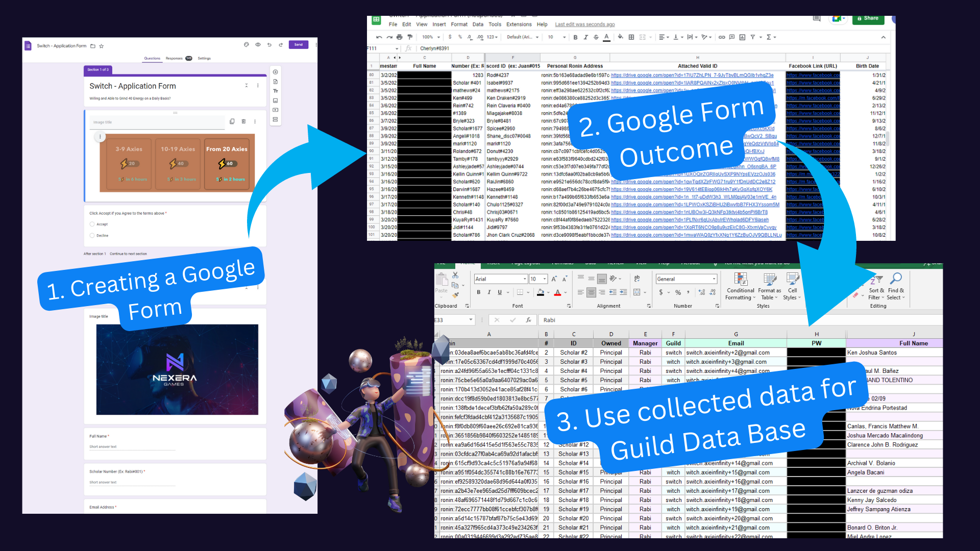980x551 pixels.
Task: Click Excel red font color swatch
Action: [x=557, y=293]
